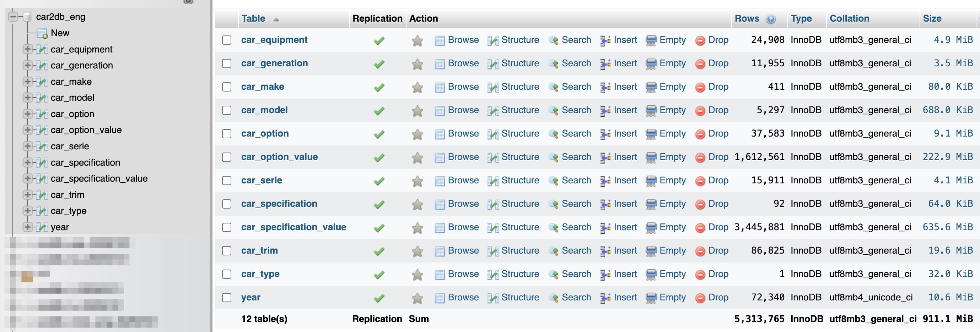This screenshot has width=980, height=332.
Task: Sort by the Size column header
Action: coord(932,18)
